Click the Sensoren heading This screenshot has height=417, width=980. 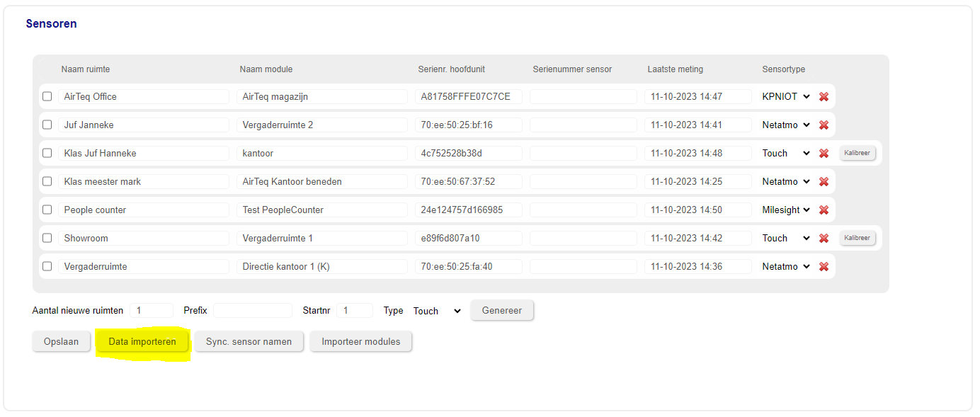point(52,23)
